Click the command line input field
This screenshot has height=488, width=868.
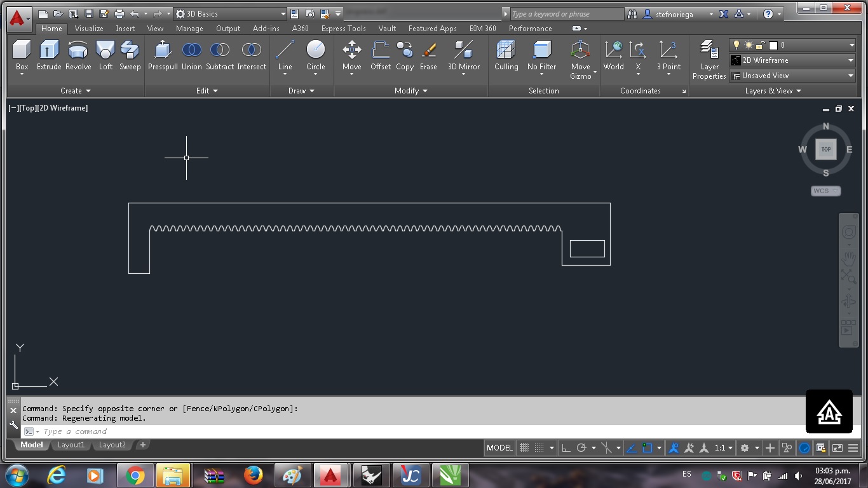tap(413, 431)
